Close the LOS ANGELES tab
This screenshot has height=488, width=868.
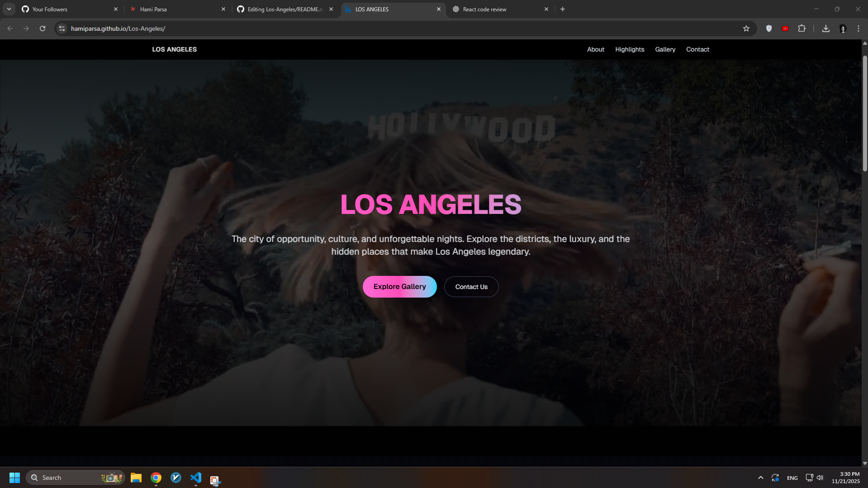click(439, 9)
